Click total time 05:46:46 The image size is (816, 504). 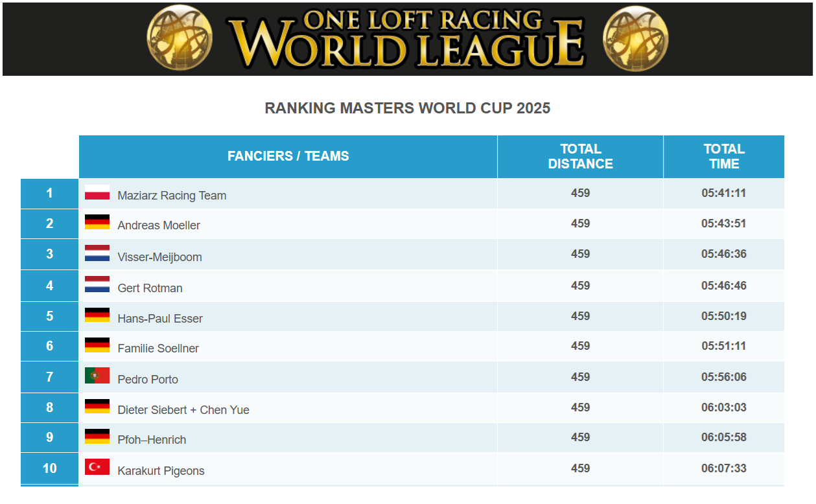(x=724, y=286)
